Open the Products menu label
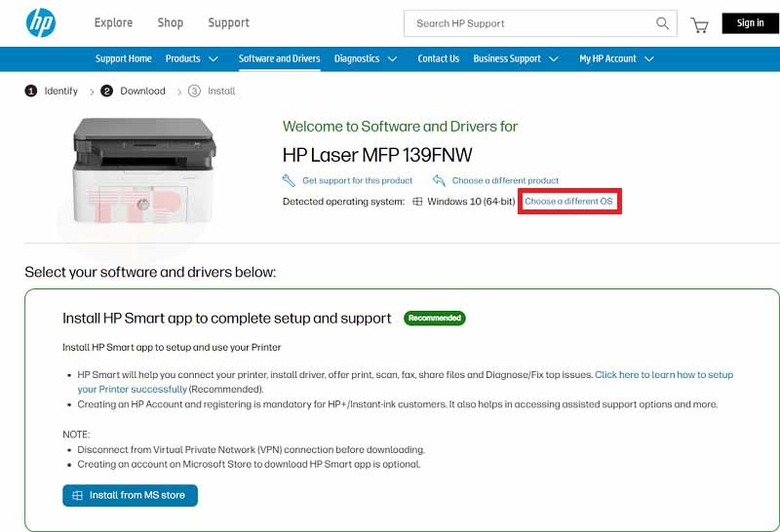The height and width of the screenshot is (532, 780). click(182, 58)
